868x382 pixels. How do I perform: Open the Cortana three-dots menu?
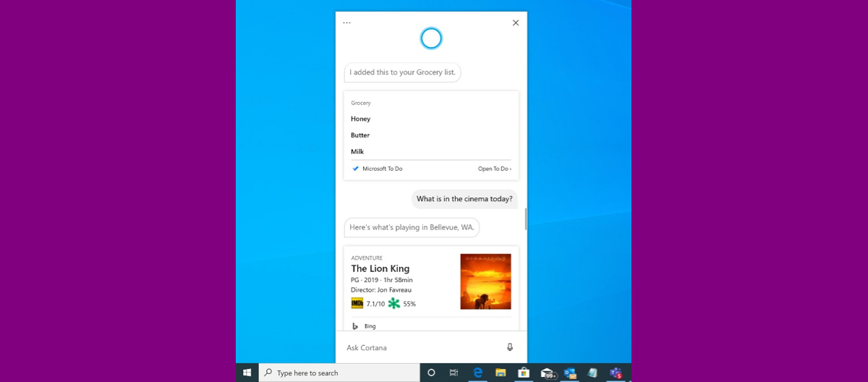(x=346, y=22)
